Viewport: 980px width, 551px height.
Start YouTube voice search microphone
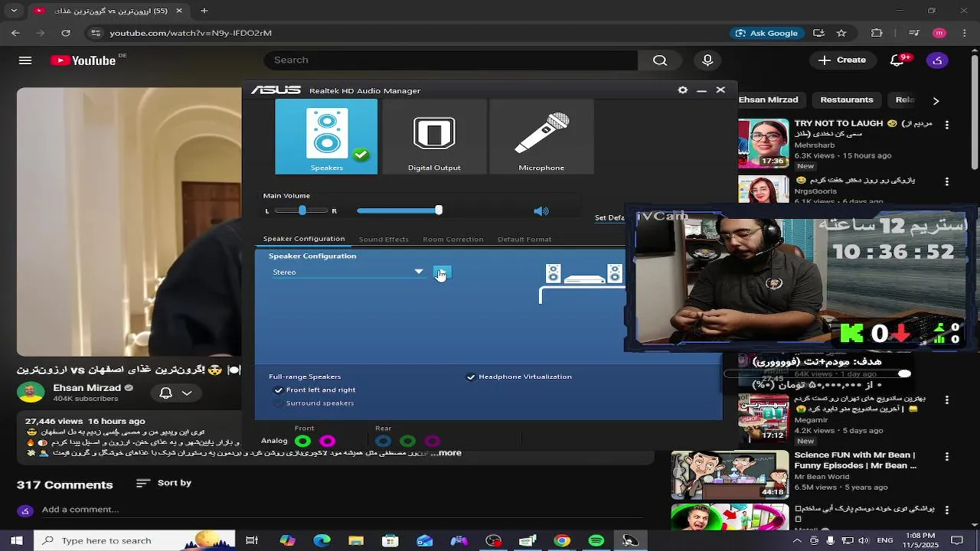click(707, 60)
